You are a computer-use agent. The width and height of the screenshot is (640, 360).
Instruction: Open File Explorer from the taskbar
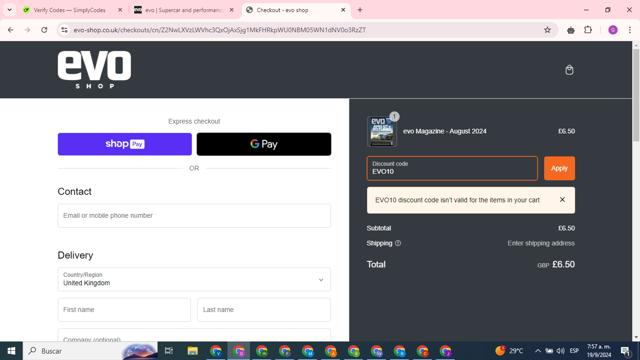[x=192, y=351]
